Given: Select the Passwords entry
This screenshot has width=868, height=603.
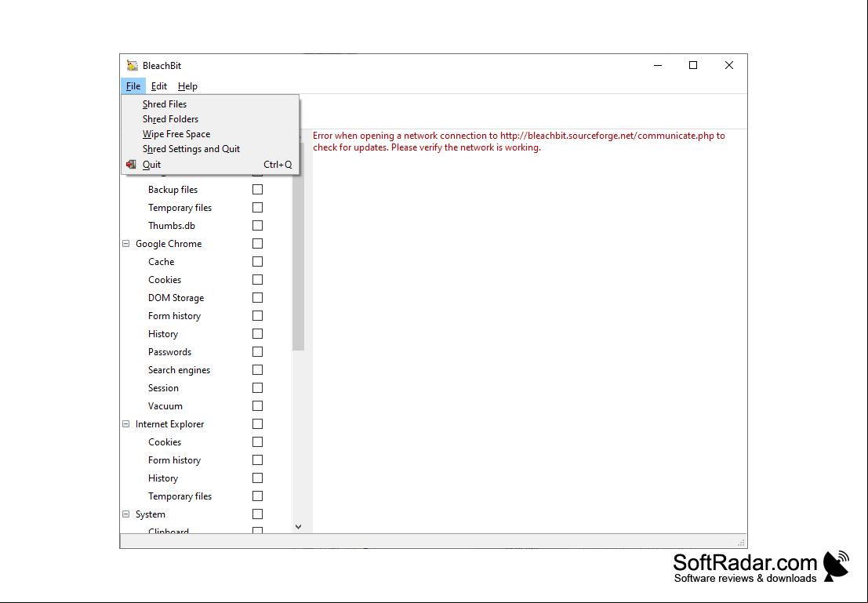Looking at the screenshot, I should (169, 351).
